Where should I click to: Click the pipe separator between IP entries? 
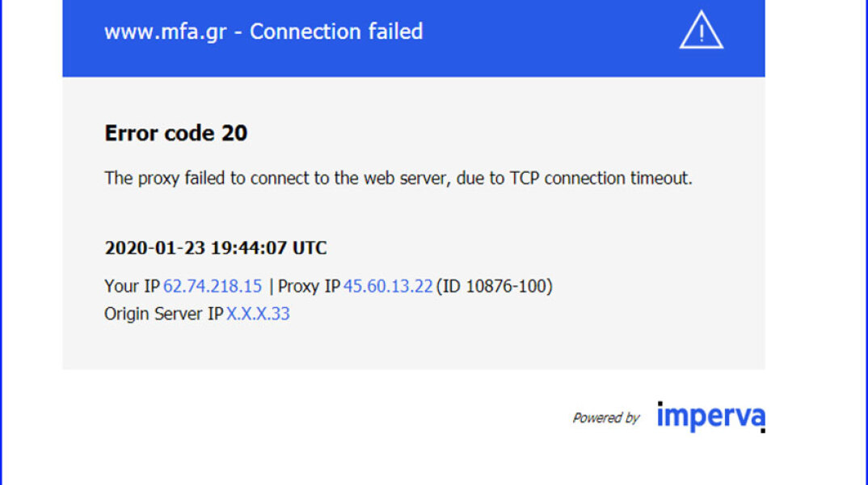tap(271, 286)
